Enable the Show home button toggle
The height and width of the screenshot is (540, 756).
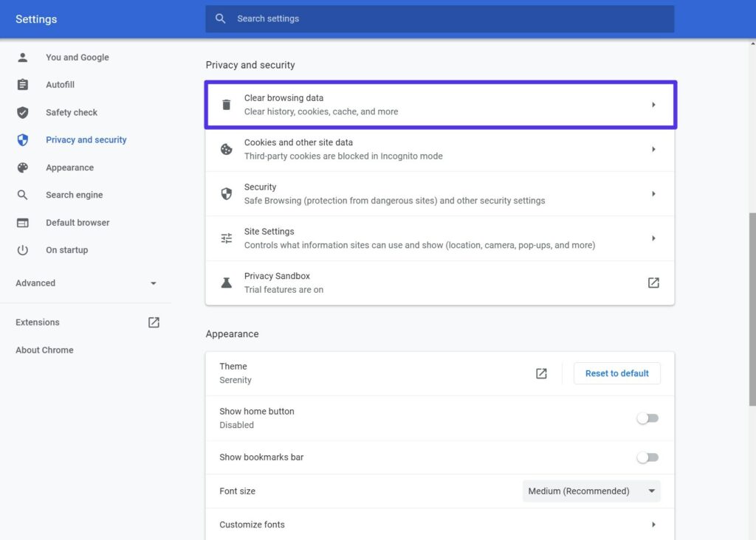pos(647,418)
